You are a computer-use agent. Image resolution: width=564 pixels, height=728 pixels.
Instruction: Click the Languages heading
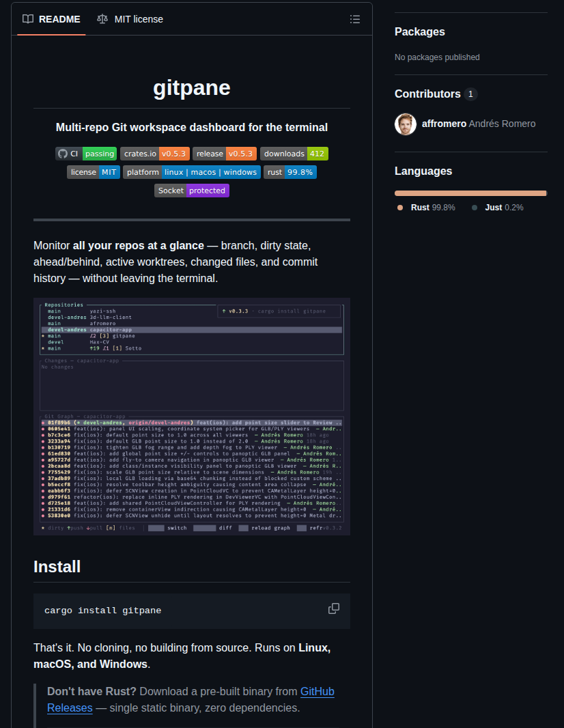[423, 171]
